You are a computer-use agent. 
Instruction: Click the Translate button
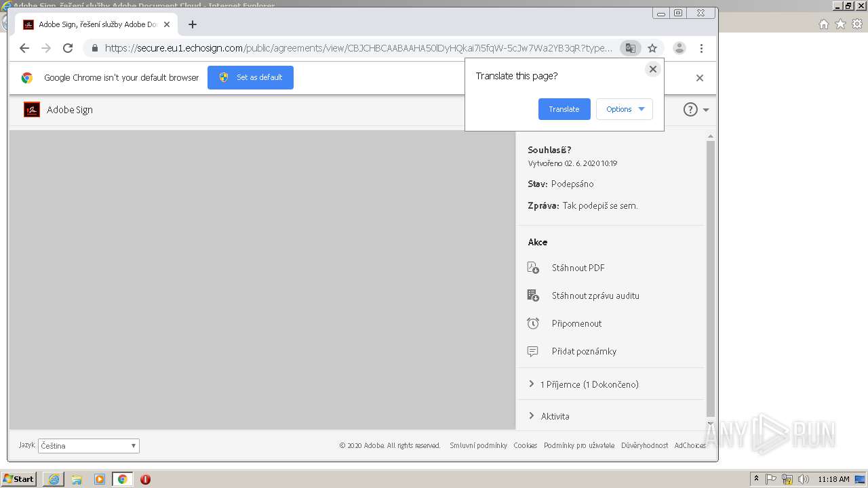coord(564,109)
